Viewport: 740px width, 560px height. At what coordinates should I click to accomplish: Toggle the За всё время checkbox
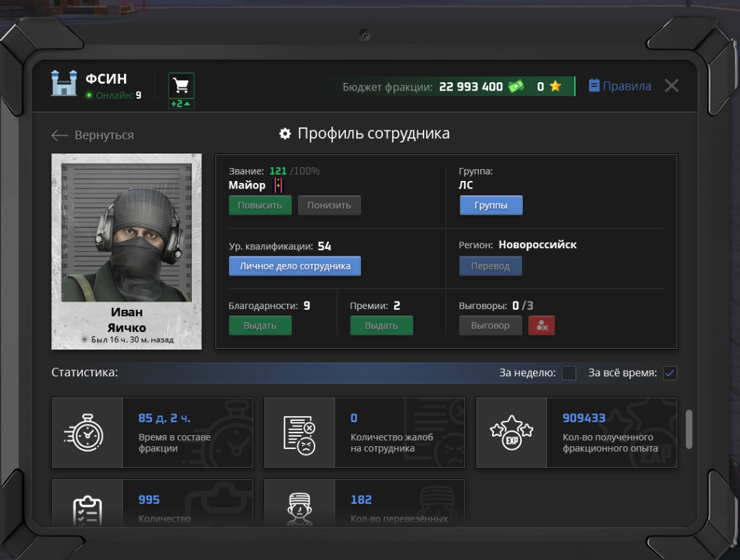coord(670,373)
